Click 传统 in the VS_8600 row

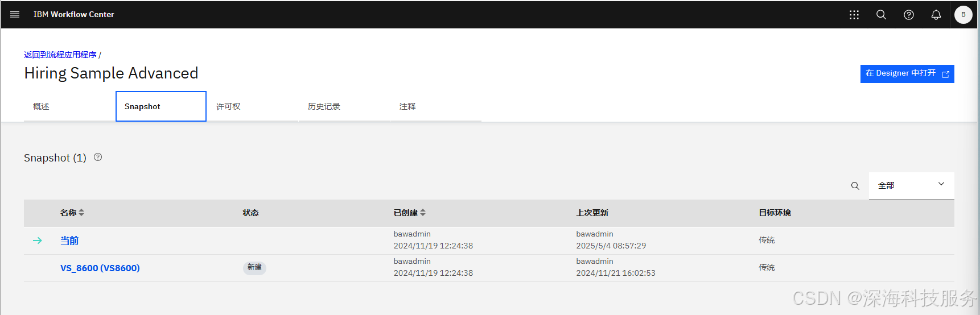tap(767, 267)
